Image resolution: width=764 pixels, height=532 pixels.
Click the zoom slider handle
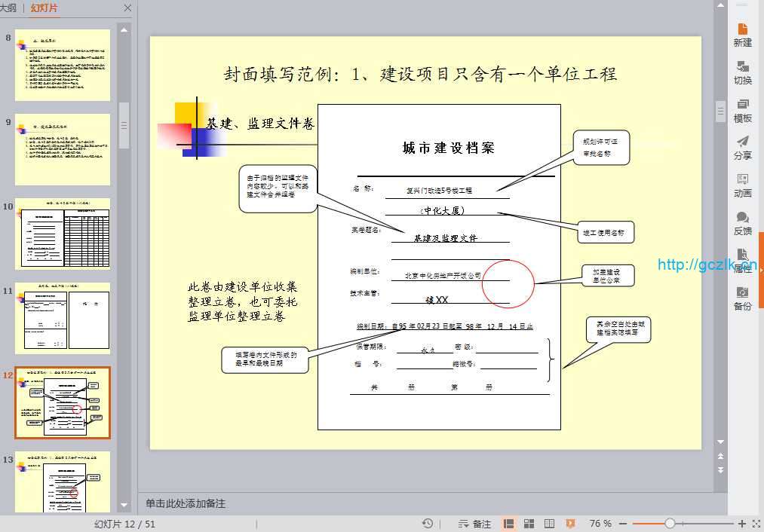pos(670,524)
